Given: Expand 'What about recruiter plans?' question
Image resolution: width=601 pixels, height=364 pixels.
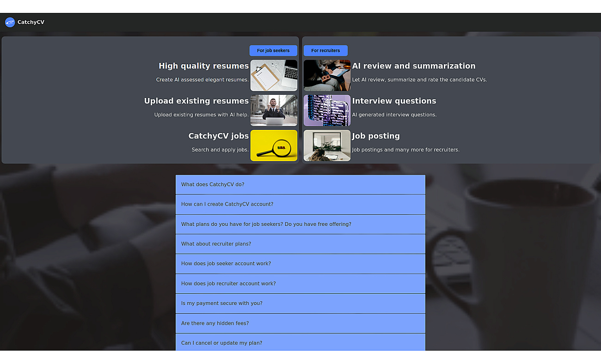Looking at the screenshot, I should [x=300, y=244].
